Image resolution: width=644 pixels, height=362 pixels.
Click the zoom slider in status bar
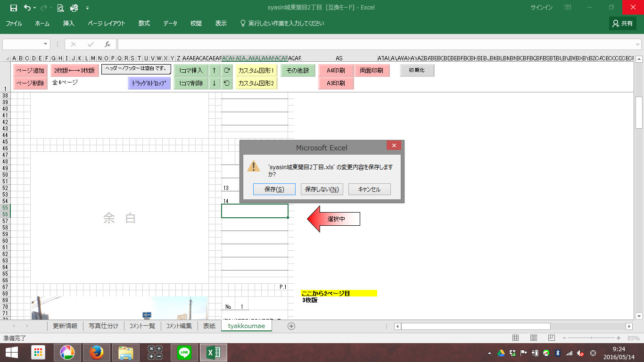591,338
